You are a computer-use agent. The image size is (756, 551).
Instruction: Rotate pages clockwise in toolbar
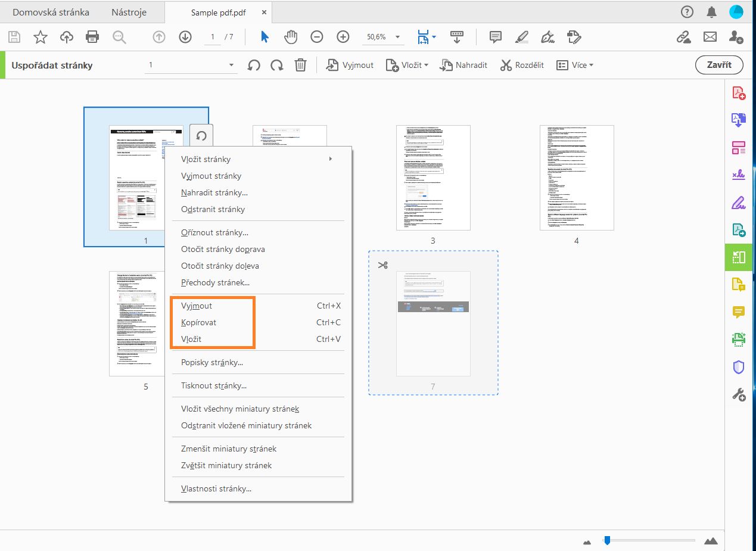click(x=277, y=66)
